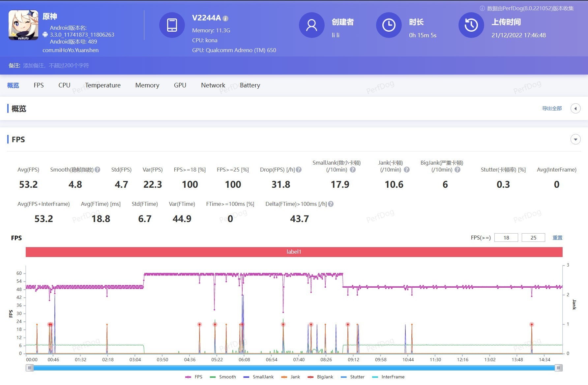This screenshot has height=385, width=588.
Task: Click the duration clock icon
Action: [389, 25]
